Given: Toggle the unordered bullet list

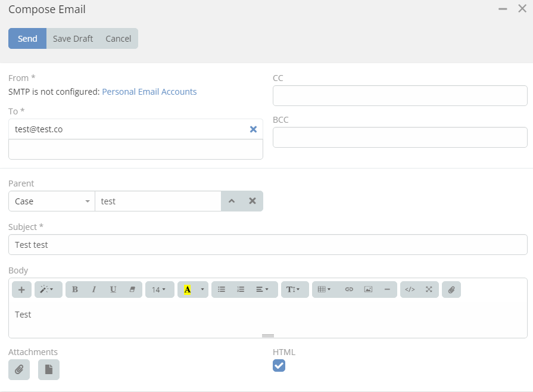Looking at the screenshot, I should click(x=222, y=290).
